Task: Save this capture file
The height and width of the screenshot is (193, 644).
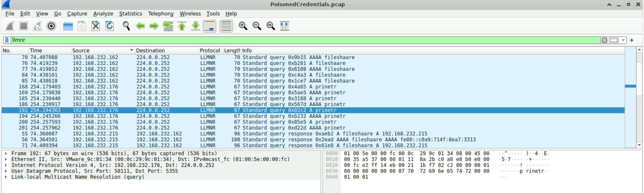Action: (82, 26)
